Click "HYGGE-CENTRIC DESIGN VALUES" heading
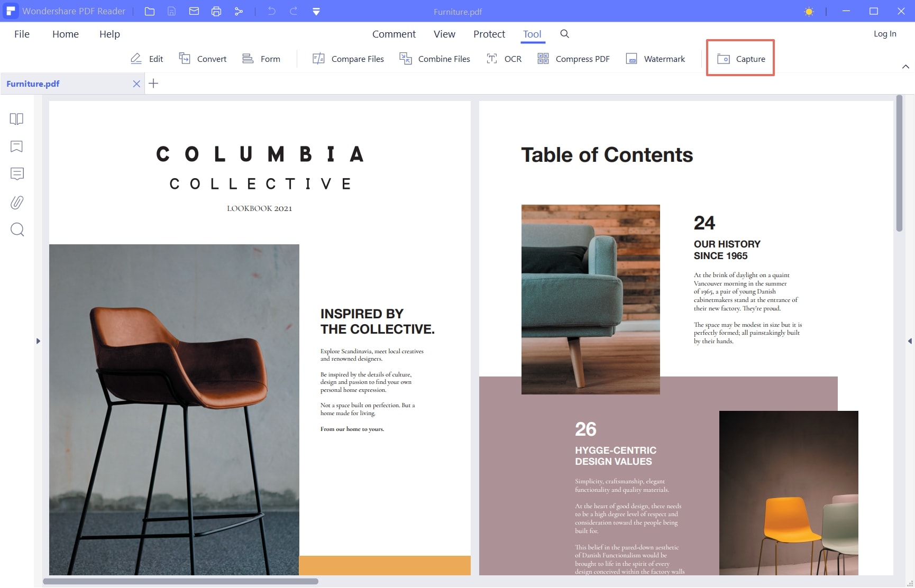915x588 pixels. pyautogui.click(x=616, y=456)
